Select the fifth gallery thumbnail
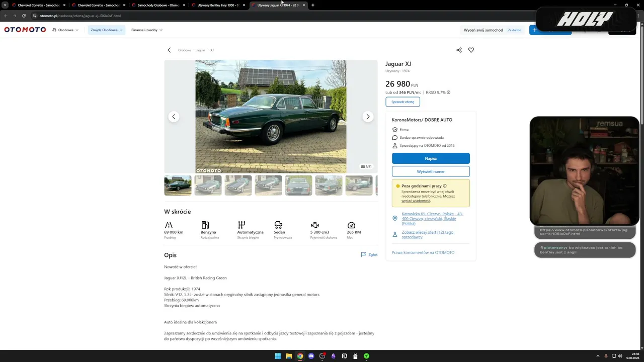Screen dimensions: 644x362 pyautogui.click(x=298, y=186)
